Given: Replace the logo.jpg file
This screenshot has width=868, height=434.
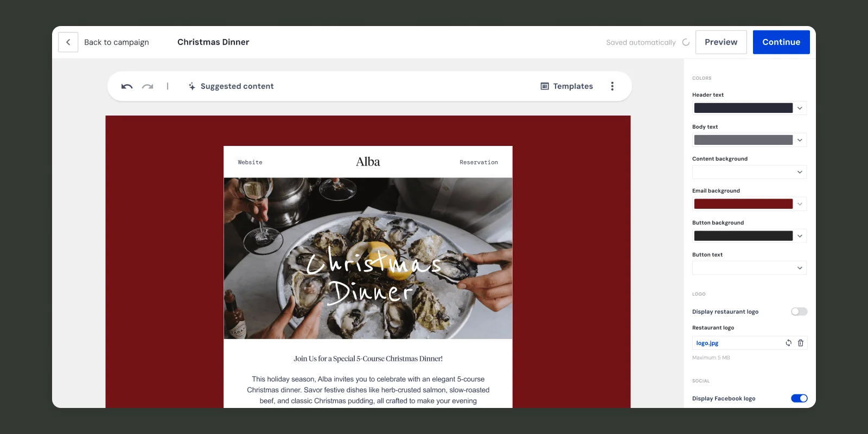Looking at the screenshot, I should pyautogui.click(x=789, y=343).
